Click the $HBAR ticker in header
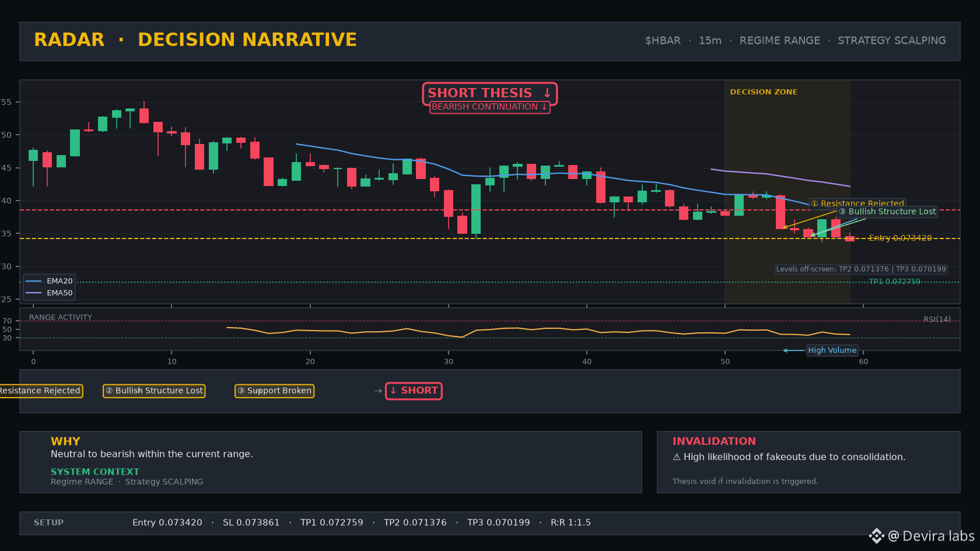The width and height of the screenshot is (980, 551). point(663,41)
